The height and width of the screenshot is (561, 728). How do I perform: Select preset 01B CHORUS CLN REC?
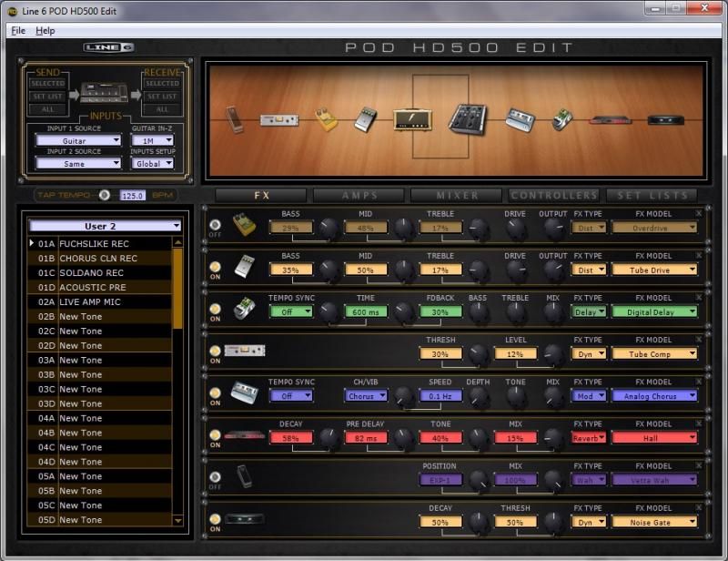(x=99, y=258)
